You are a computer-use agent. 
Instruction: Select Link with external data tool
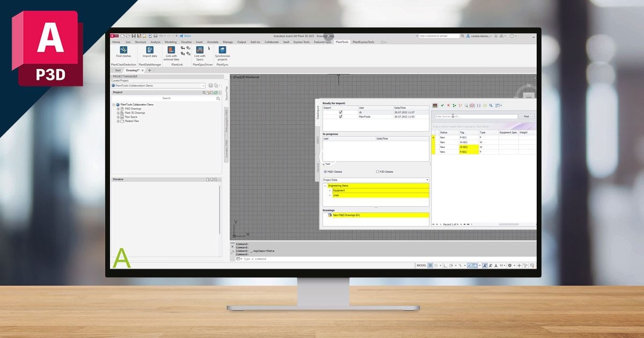click(171, 53)
